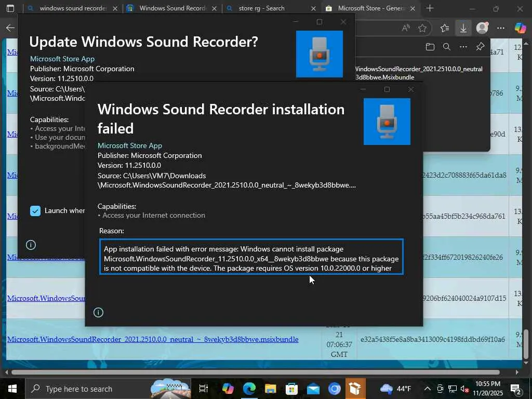Click Version: 11.2510.0.0 in failed dialog
Image resolution: width=532 pixels, height=399 pixels.
pos(129,165)
